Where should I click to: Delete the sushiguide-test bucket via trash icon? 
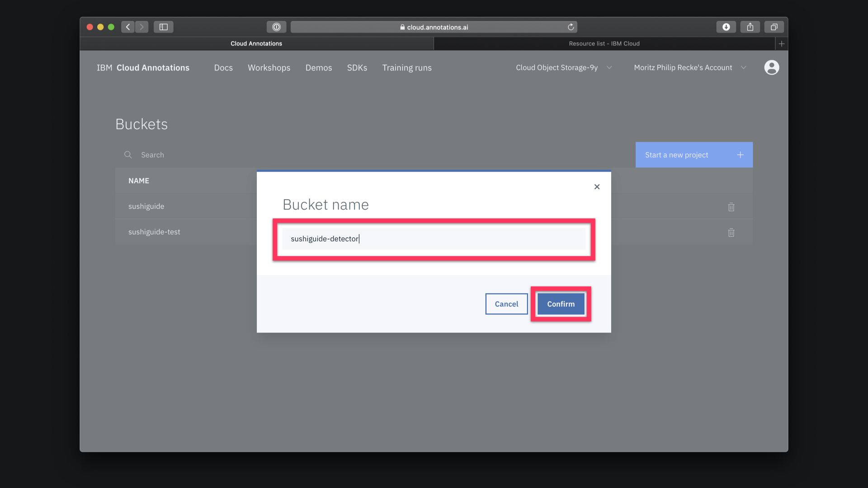[x=731, y=233]
